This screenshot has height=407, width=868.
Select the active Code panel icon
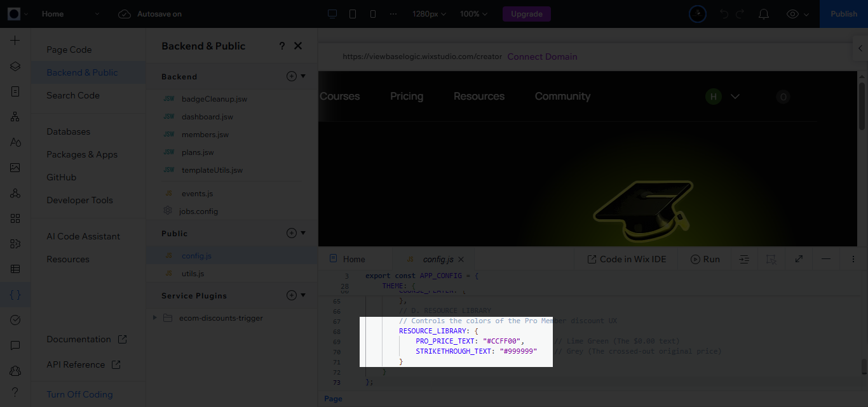[x=15, y=294]
